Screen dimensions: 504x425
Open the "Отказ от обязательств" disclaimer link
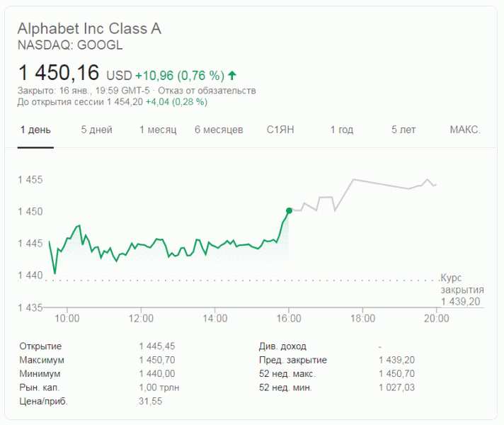pos(207,91)
